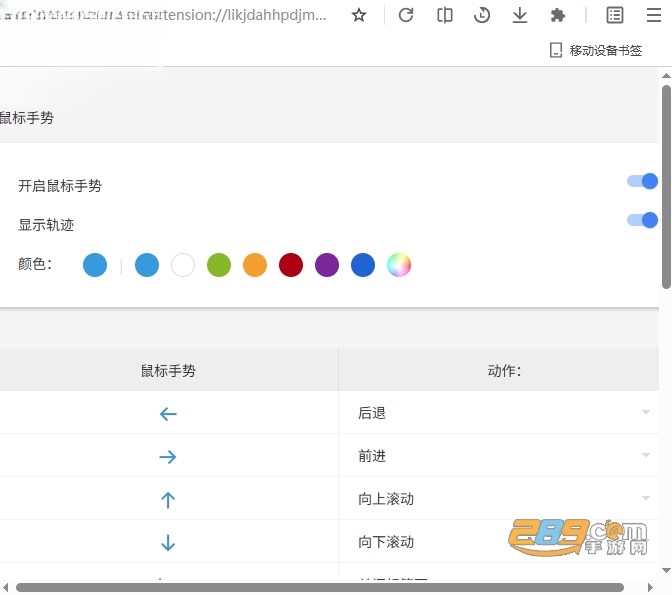This screenshot has height=595, width=672.
Task: Click the 显示轨迹 label text
Action: [46, 225]
